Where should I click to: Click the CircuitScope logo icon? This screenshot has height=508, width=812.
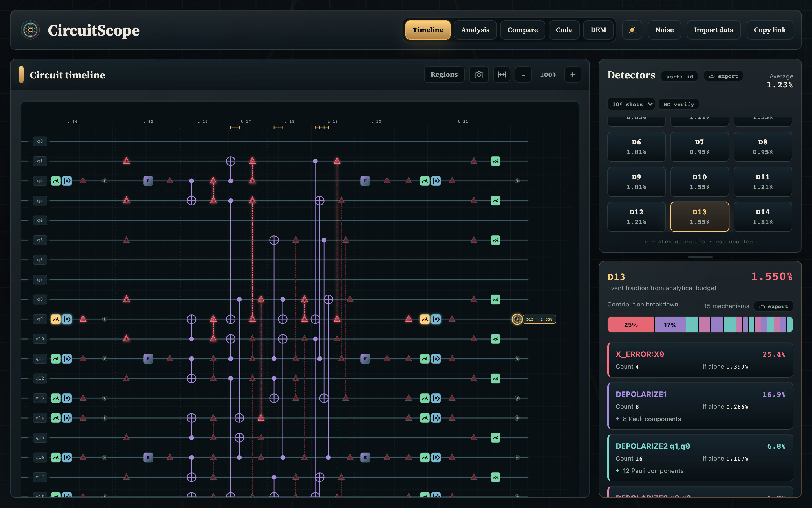[30, 30]
